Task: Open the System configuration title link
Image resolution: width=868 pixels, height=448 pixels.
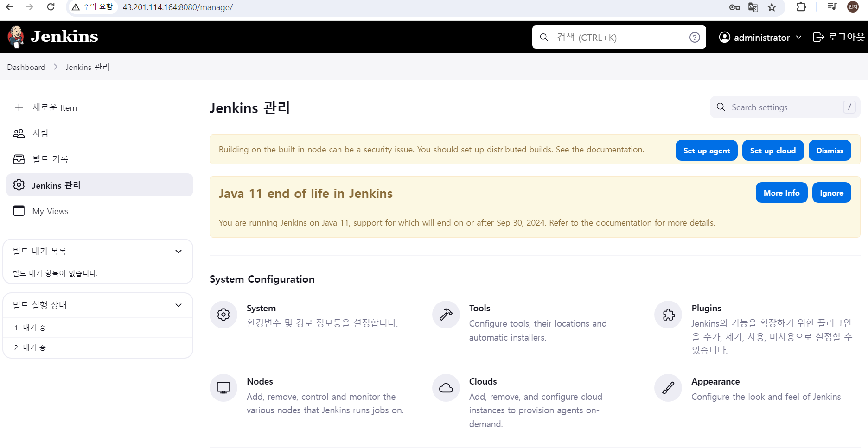Action: [x=261, y=308]
